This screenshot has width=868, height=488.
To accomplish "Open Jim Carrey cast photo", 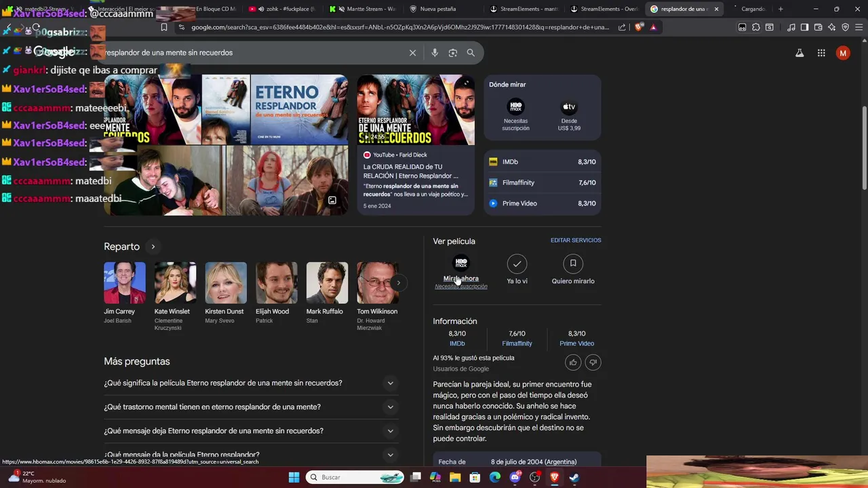I will 124,283.
